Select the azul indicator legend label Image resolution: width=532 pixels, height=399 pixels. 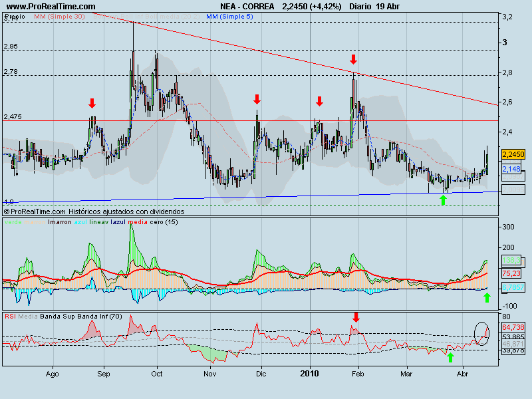point(80,222)
